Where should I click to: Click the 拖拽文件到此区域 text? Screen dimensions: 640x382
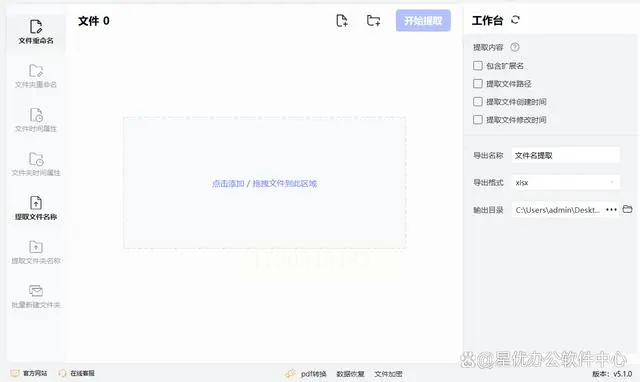284,183
